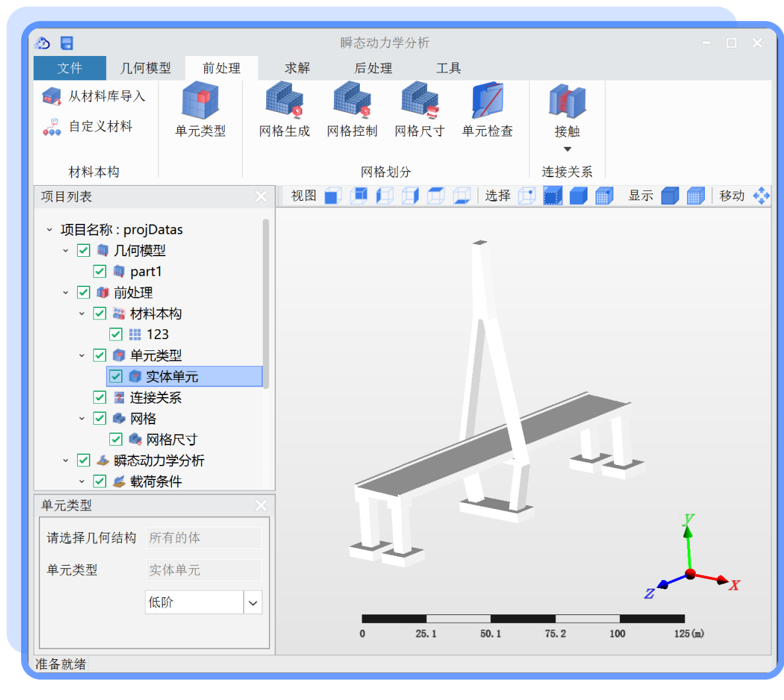
Task: Select the fifth view cube icon after 视图
Action: [435, 196]
